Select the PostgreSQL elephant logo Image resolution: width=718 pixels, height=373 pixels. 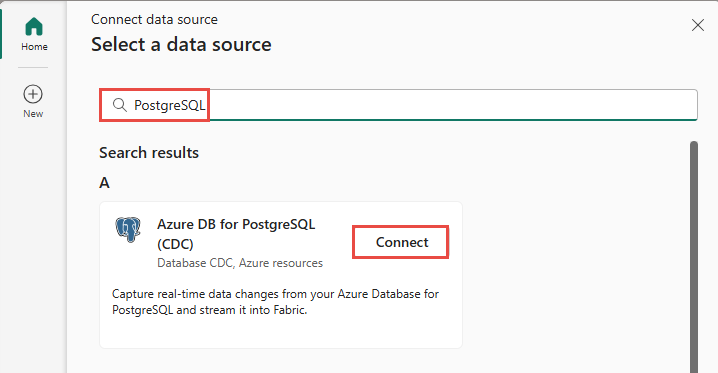(128, 229)
